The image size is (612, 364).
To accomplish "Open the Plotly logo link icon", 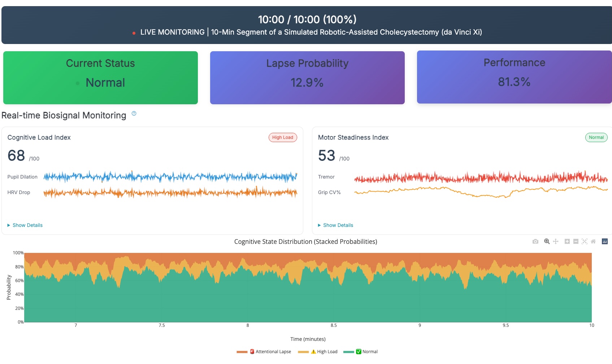I will coord(605,241).
